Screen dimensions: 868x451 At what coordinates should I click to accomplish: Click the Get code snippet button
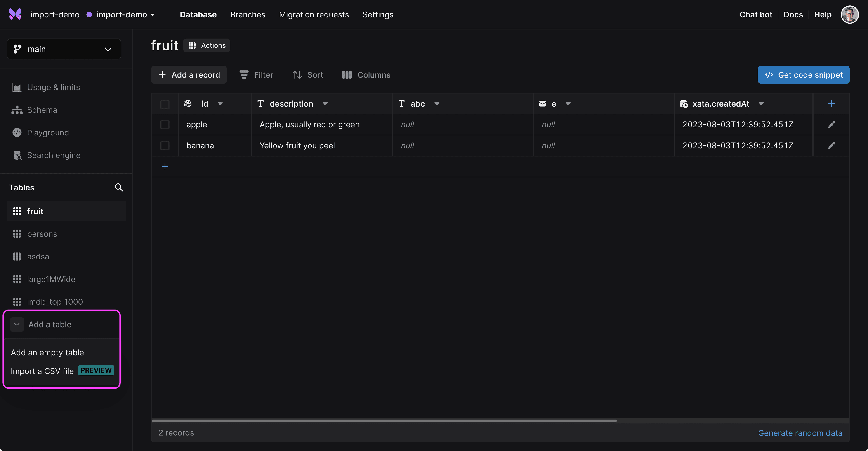(804, 74)
